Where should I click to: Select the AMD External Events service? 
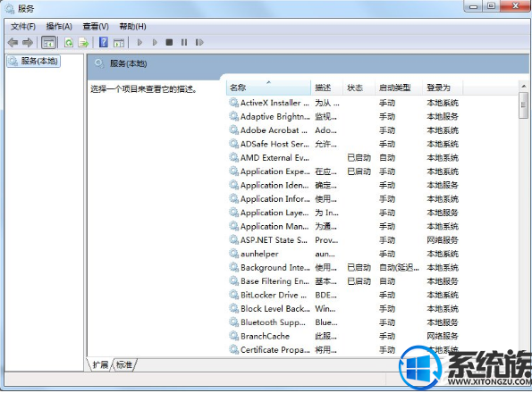coord(344,158)
